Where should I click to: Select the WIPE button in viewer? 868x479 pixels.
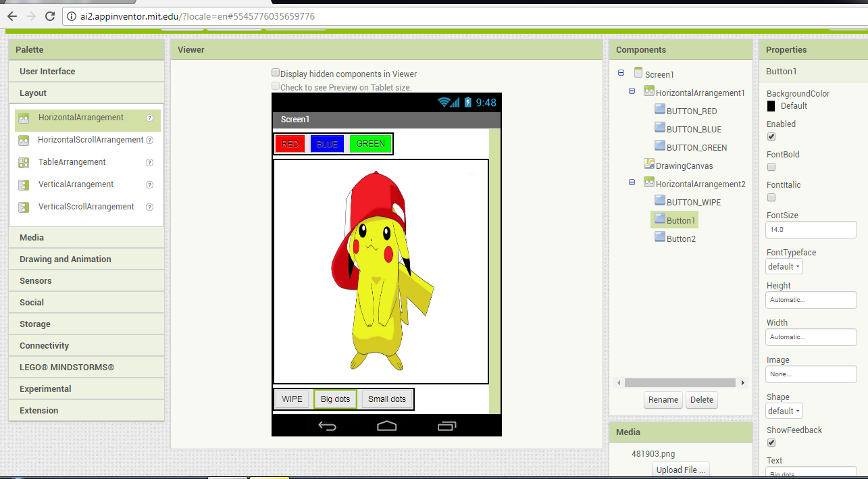pyautogui.click(x=292, y=399)
